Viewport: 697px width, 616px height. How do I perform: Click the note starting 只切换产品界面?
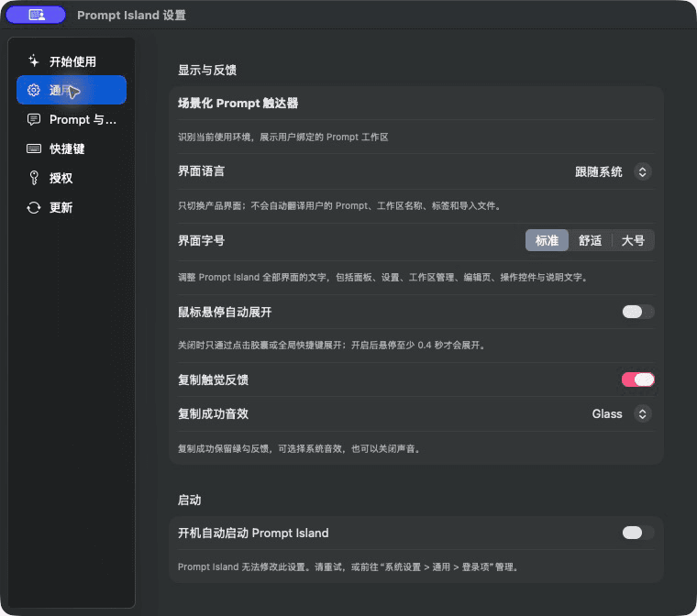click(x=341, y=205)
